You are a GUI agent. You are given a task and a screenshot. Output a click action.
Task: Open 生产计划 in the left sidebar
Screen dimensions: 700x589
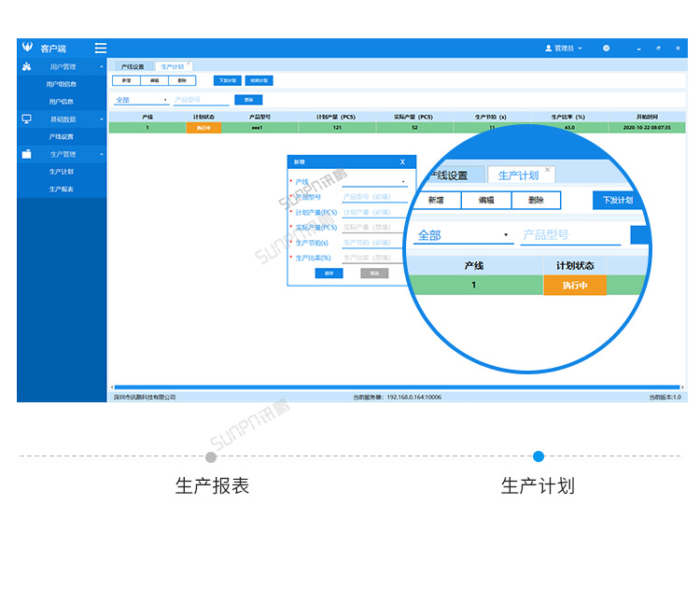pyautogui.click(x=62, y=172)
